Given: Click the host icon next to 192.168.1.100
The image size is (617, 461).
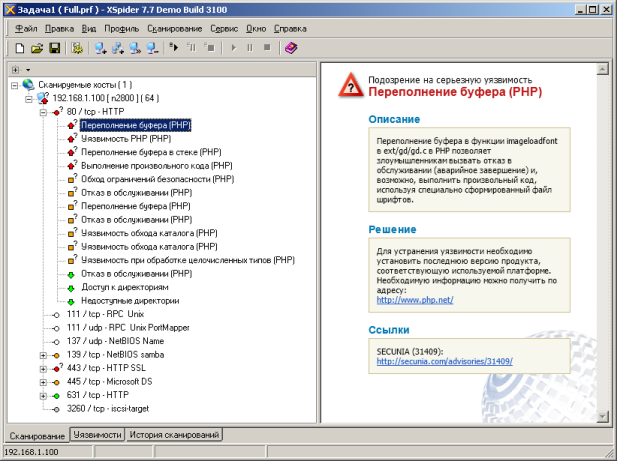Looking at the screenshot, I should pyautogui.click(x=43, y=98).
